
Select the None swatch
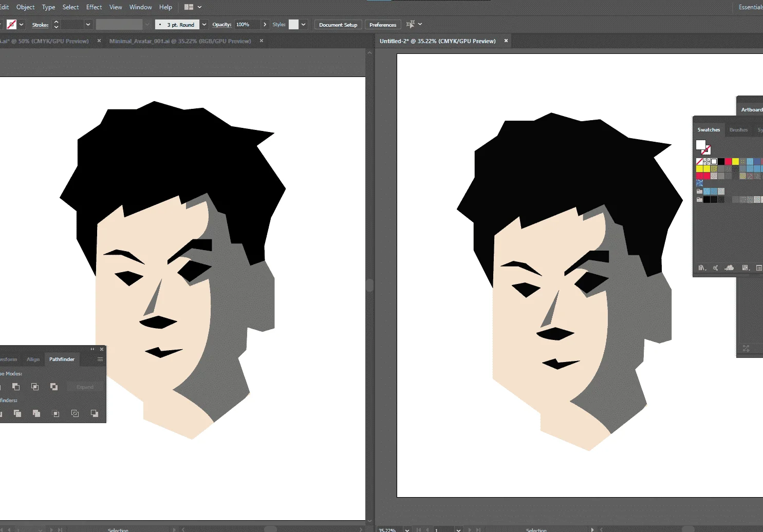tap(699, 162)
